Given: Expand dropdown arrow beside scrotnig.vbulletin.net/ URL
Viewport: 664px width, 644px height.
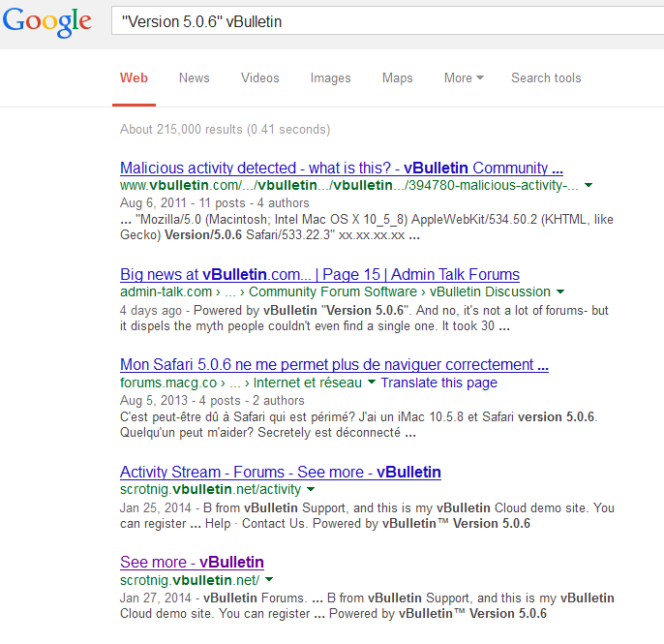Looking at the screenshot, I should coord(269,579).
